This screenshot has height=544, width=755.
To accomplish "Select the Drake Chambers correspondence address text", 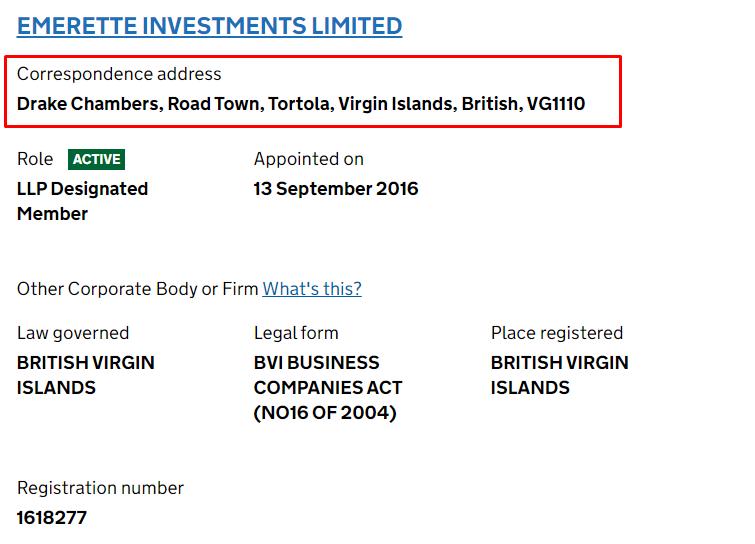I will coord(301,104).
